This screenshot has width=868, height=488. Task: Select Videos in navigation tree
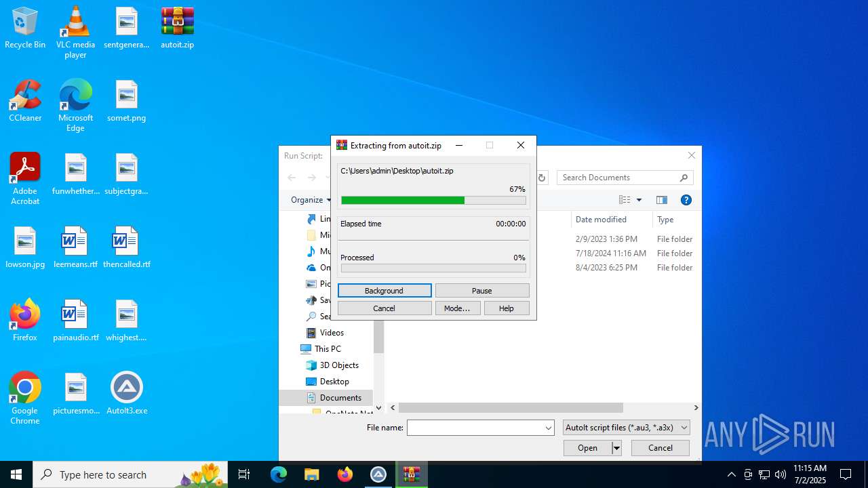332,333
